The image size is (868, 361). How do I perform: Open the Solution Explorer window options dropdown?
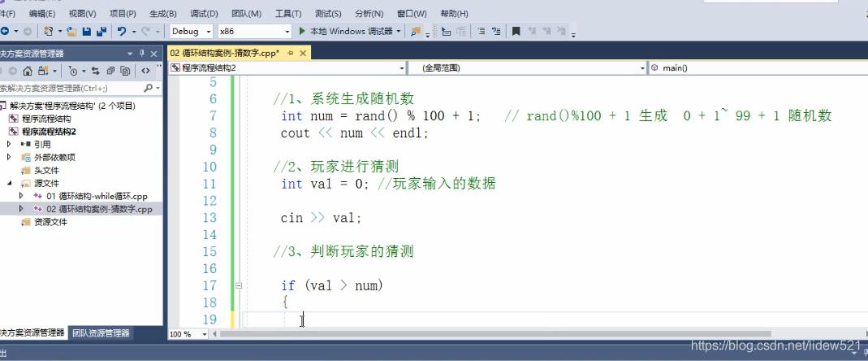pos(130,54)
